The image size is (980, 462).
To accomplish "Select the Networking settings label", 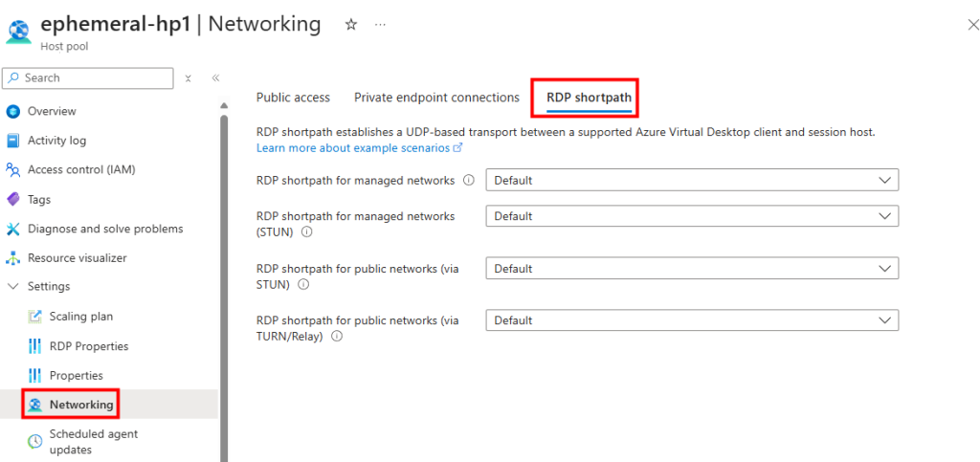I will pyautogui.click(x=82, y=405).
